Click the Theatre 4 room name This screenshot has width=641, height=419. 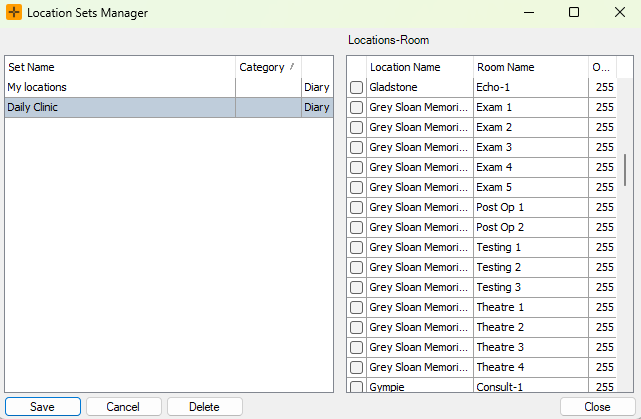531,367
